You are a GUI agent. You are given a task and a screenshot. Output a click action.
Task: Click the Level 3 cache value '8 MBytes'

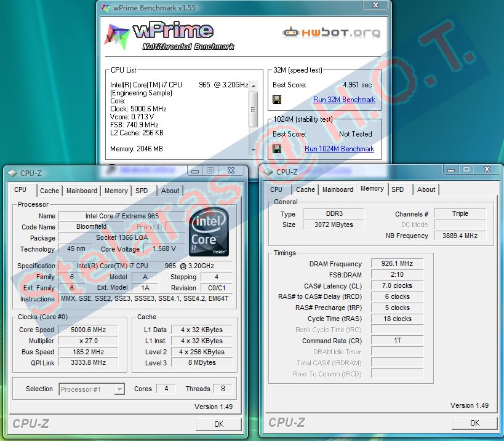coord(202,362)
